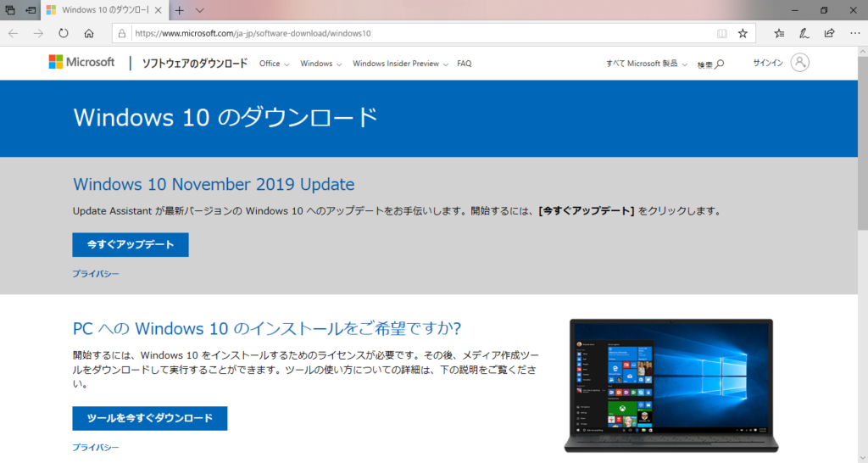Expand すべて Microsoft 製品 dropdown
The image size is (868, 463).
point(647,64)
